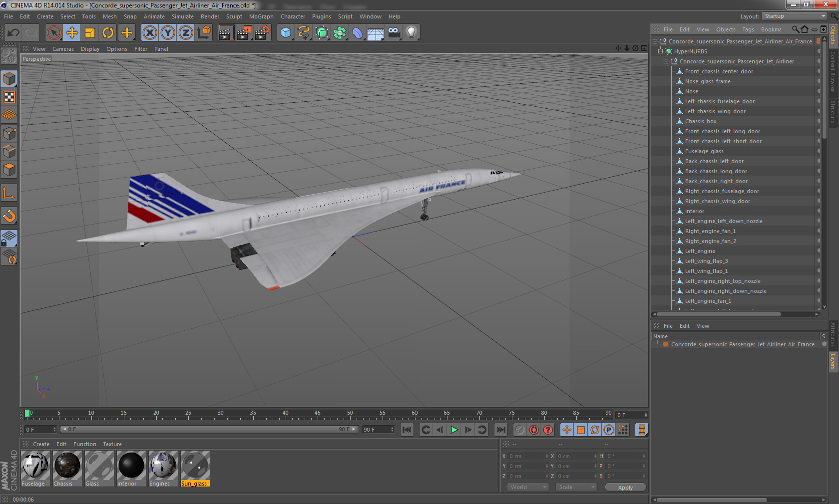Go to the start of animation
839x504 pixels.
pyautogui.click(x=407, y=430)
